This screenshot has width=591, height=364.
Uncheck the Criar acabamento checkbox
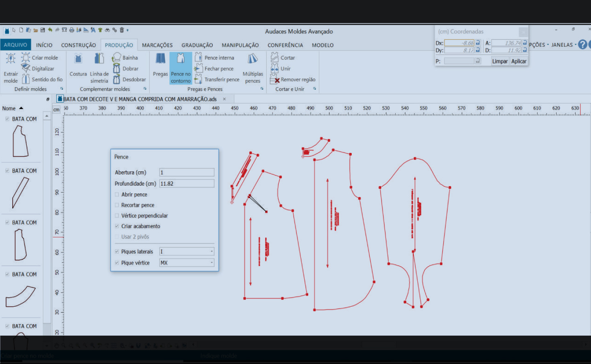click(x=117, y=226)
